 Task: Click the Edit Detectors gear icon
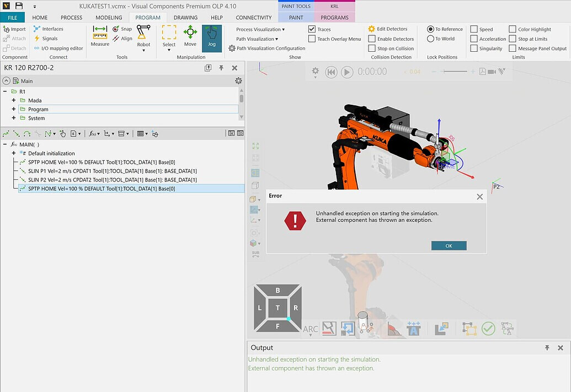point(371,29)
